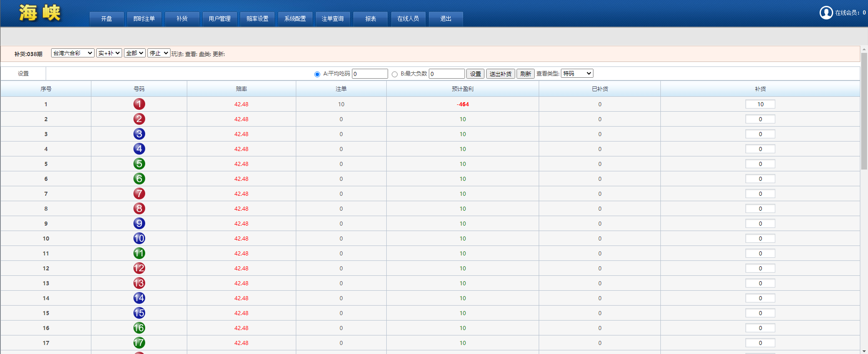The height and width of the screenshot is (354, 868).
Task: Click the blue number 3 ball icon
Action: point(139,134)
